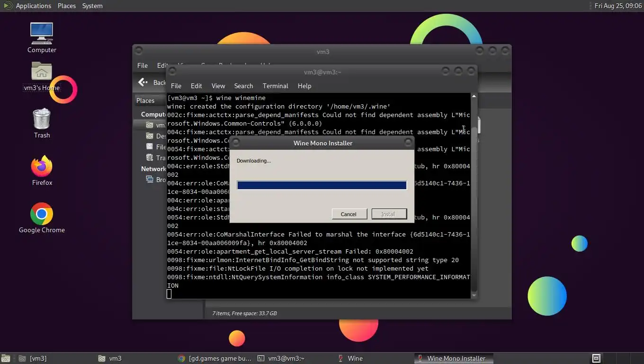Open File menu in vm3 file manager

(x=142, y=65)
